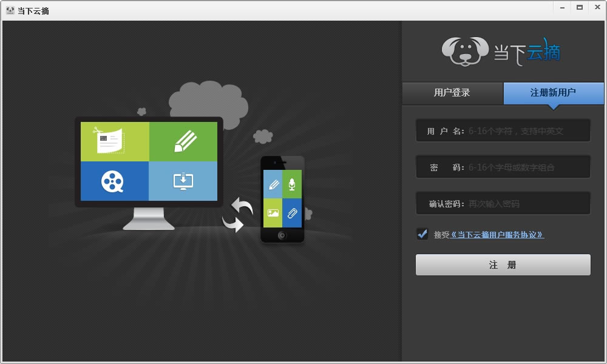The image size is (607, 364).
Task: Switch to the 用户登录 login tab
Action: tap(452, 93)
